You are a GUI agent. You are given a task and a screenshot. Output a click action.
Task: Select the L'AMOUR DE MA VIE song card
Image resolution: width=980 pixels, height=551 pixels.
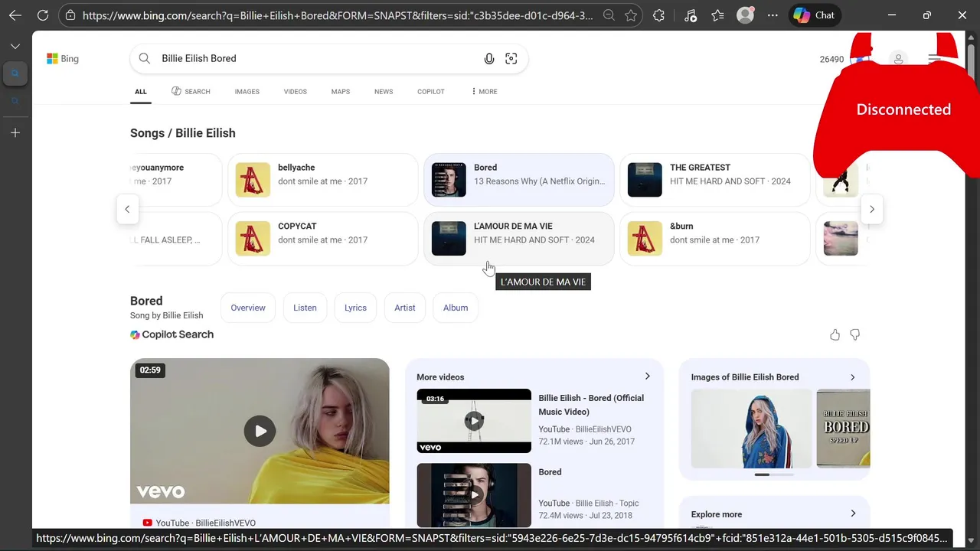tap(519, 239)
